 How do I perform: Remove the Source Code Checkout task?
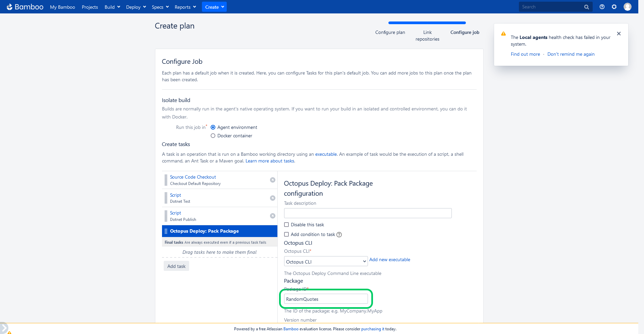273,180
